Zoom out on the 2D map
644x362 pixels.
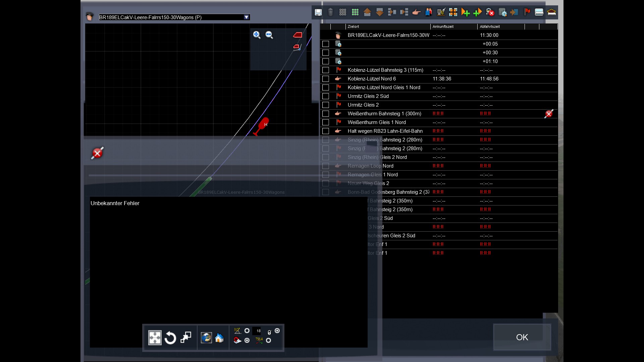[x=269, y=35]
